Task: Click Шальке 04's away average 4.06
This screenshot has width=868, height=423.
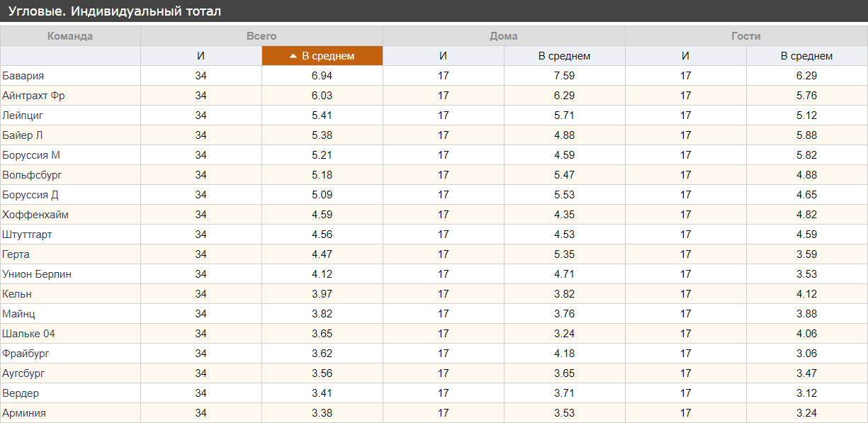Action: click(x=807, y=334)
